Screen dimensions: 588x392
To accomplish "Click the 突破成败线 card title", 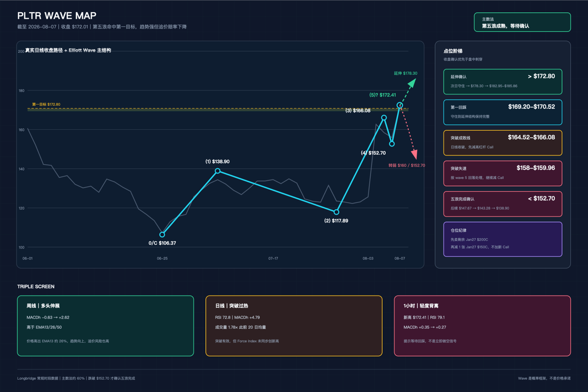I will 461,138.
